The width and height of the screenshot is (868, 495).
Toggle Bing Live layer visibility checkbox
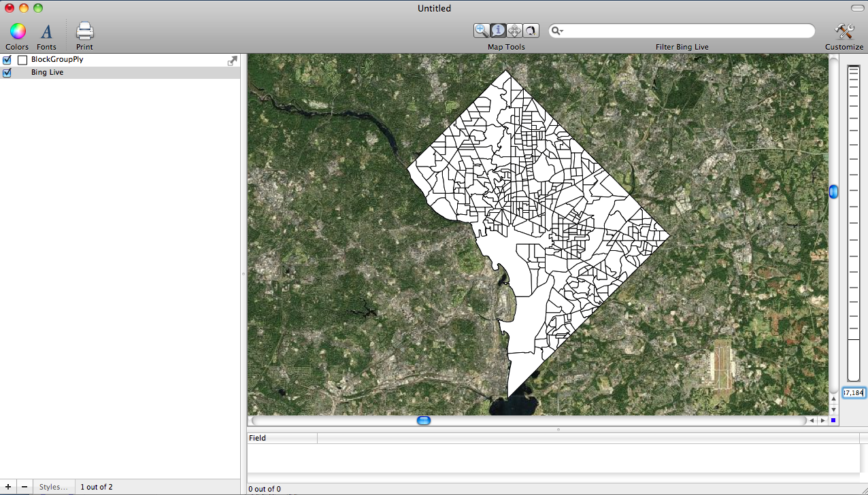click(7, 73)
